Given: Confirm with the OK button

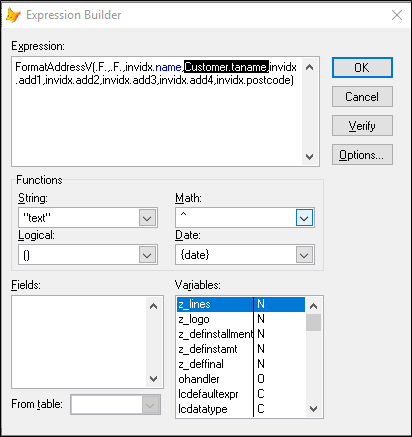Looking at the screenshot, I should tap(362, 68).
